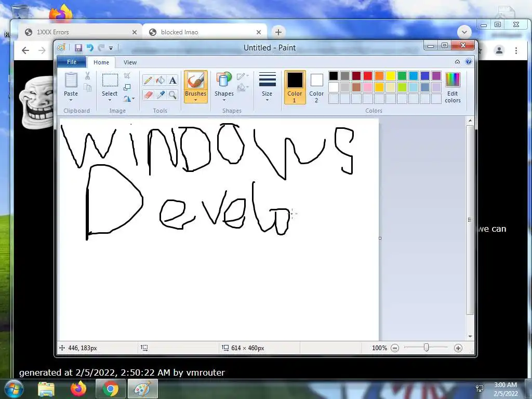Click Zoom out minus button in status bar
The image size is (532, 399).
pos(395,348)
